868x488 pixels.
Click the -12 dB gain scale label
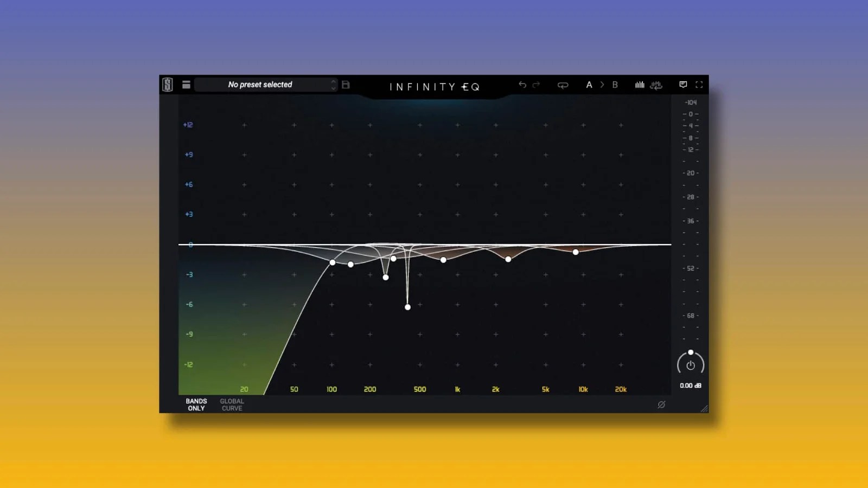188,364
